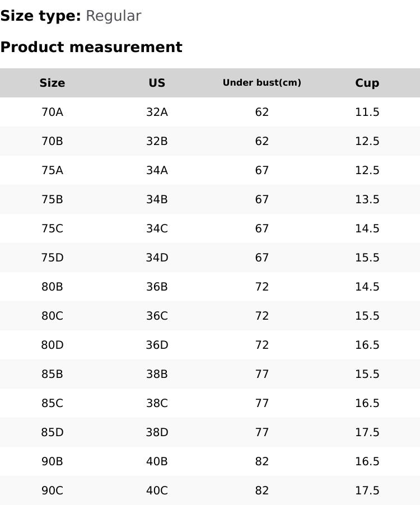Screen dimensions: 420x505
Task: Click the Cup column header
Action: pos(367,83)
